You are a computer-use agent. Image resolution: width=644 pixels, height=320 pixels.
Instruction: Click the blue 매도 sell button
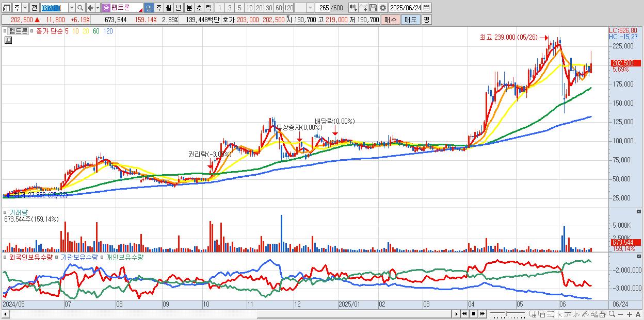(x=411, y=20)
